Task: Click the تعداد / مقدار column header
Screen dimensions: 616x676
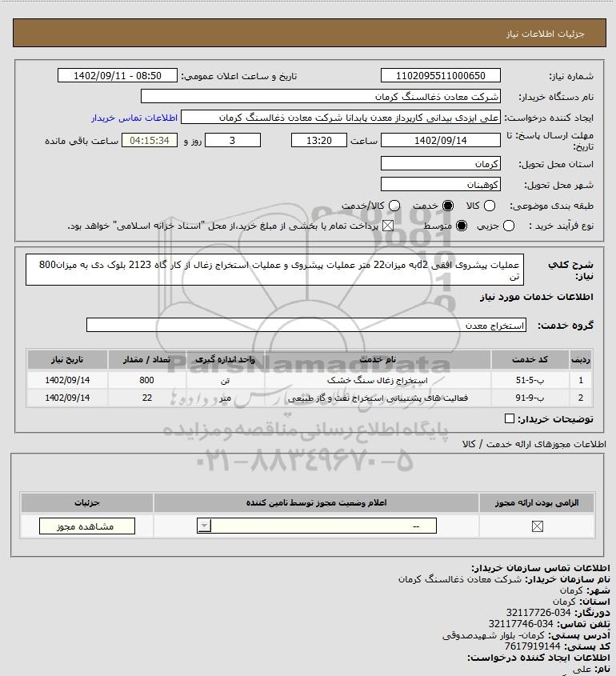Action: [146, 359]
